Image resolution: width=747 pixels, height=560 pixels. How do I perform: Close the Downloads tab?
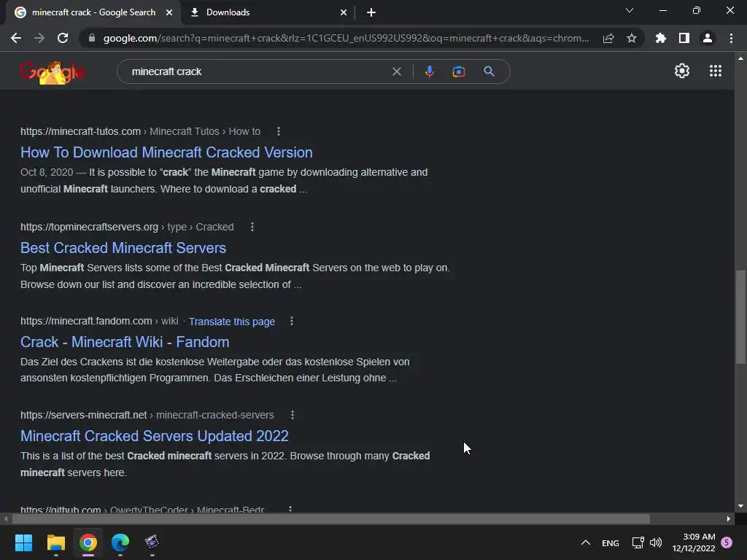(344, 12)
